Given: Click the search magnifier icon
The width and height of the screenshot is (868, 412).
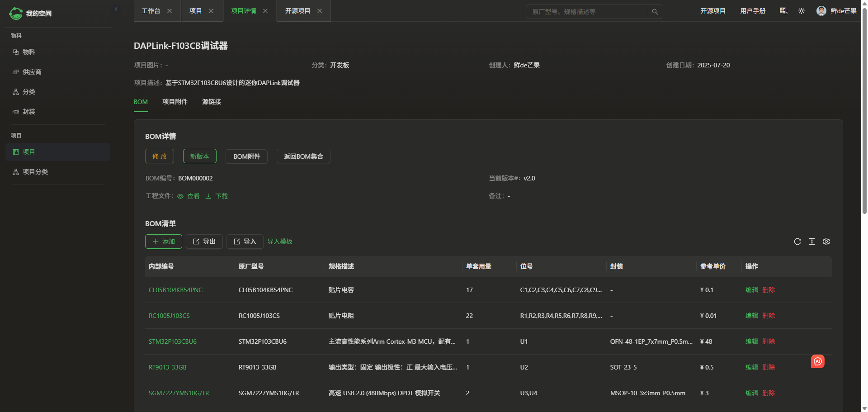Looking at the screenshot, I should [655, 12].
